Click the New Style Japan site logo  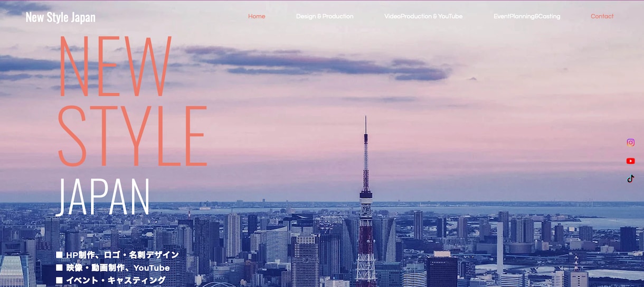coord(60,17)
